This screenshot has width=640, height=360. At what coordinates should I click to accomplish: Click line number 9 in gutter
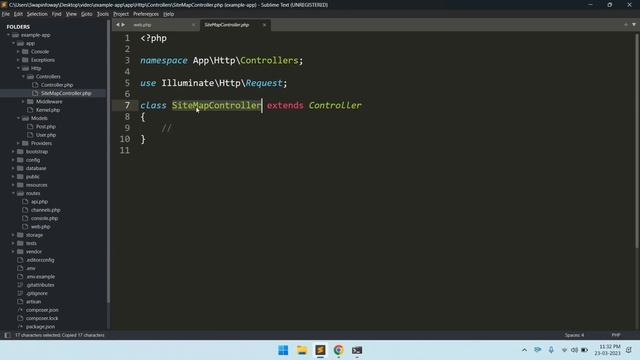(x=127, y=128)
